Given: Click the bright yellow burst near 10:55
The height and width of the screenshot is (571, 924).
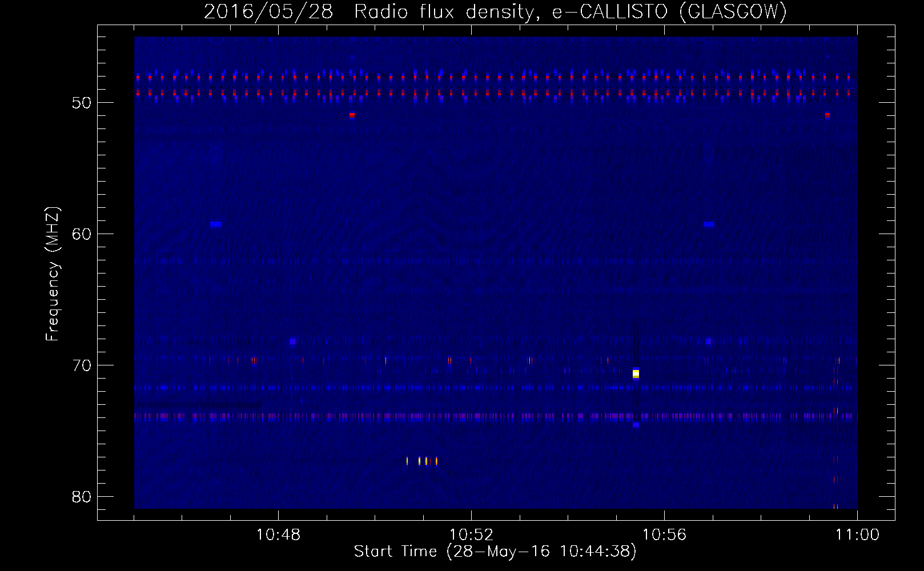Looking at the screenshot, I should pos(636,374).
